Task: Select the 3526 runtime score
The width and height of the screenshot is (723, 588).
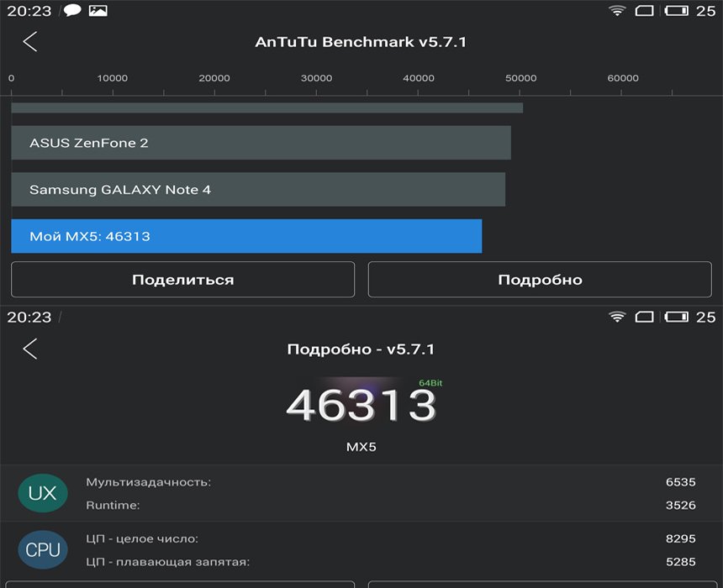Action: pos(681,505)
